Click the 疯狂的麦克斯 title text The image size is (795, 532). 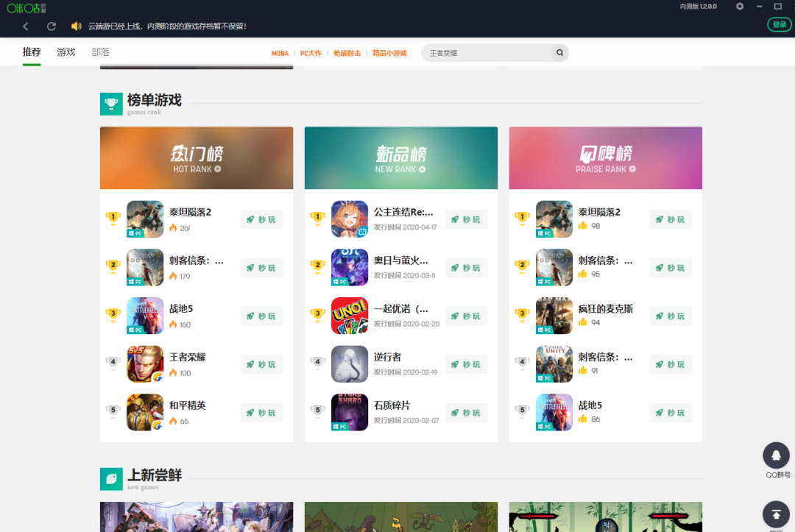[605, 308]
